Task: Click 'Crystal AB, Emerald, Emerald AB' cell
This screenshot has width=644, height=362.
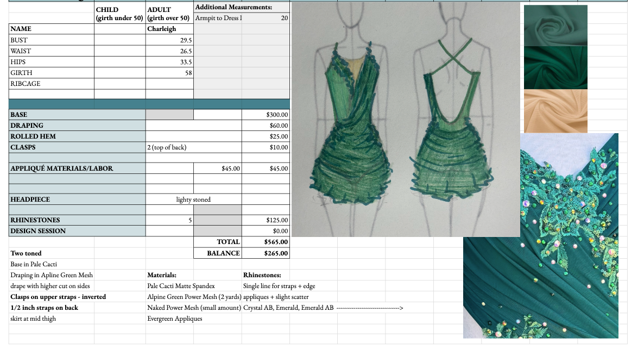Action: pyautogui.click(x=288, y=307)
